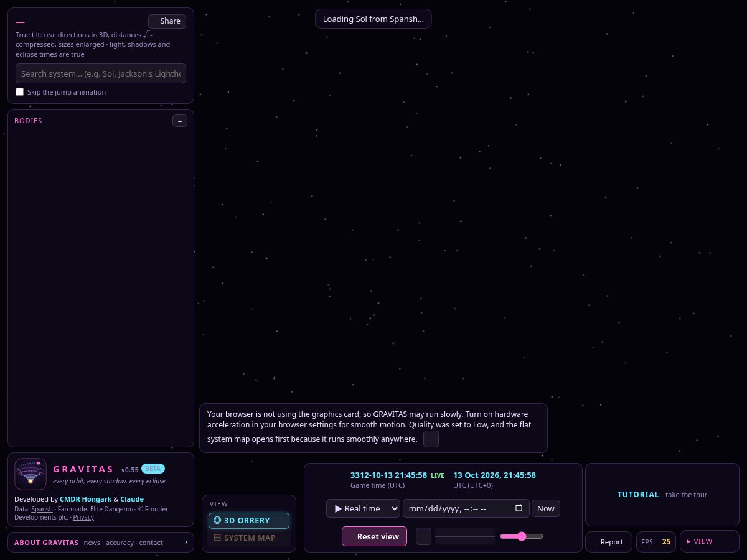747x560 pixels.
Task: Click the thin timeline bar beside Reset view
Action: tap(465, 536)
